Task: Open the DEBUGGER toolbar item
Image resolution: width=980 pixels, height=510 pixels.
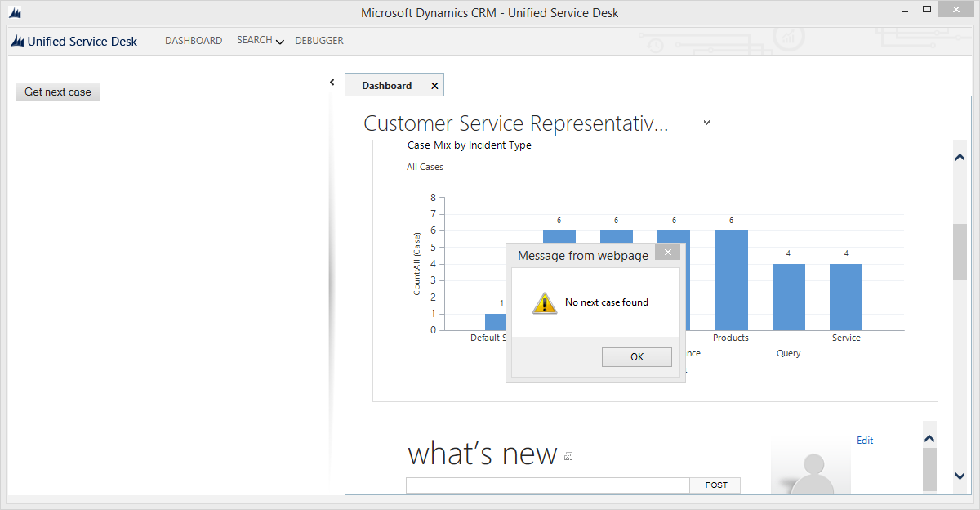Action: coord(319,41)
